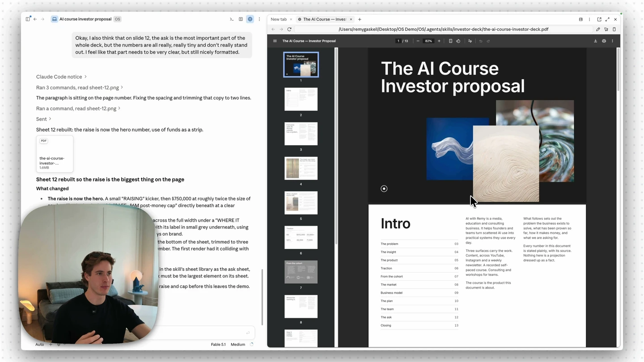Switch to the New tab browser tab
Image resolution: width=644 pixels, height=362 pixels.
pos(279,19)
